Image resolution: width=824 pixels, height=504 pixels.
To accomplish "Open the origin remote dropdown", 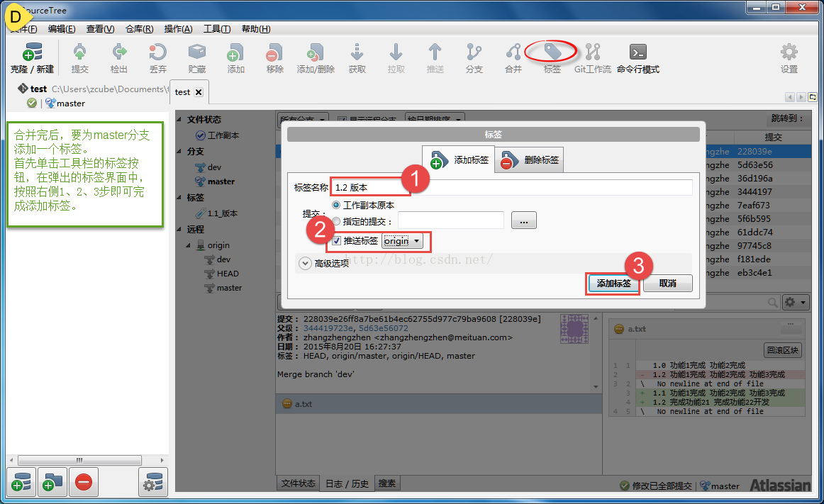I will pos(403,241).
